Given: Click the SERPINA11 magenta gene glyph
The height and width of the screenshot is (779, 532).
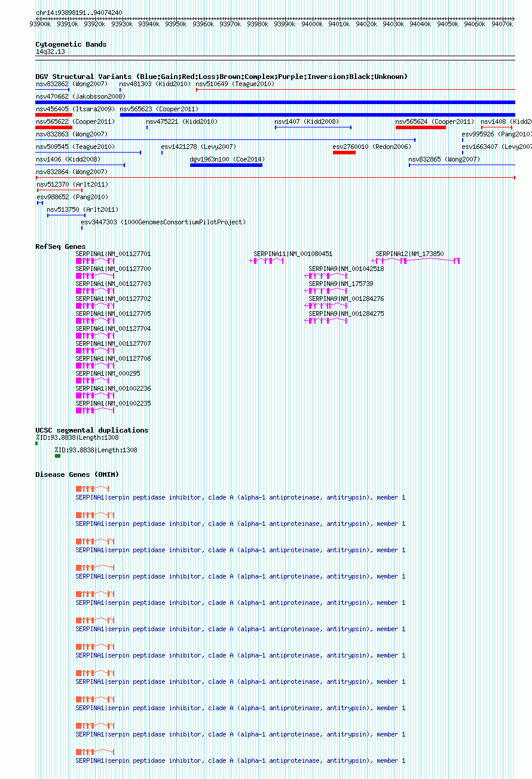Looking at the screenshot, I should click(267, 261).
